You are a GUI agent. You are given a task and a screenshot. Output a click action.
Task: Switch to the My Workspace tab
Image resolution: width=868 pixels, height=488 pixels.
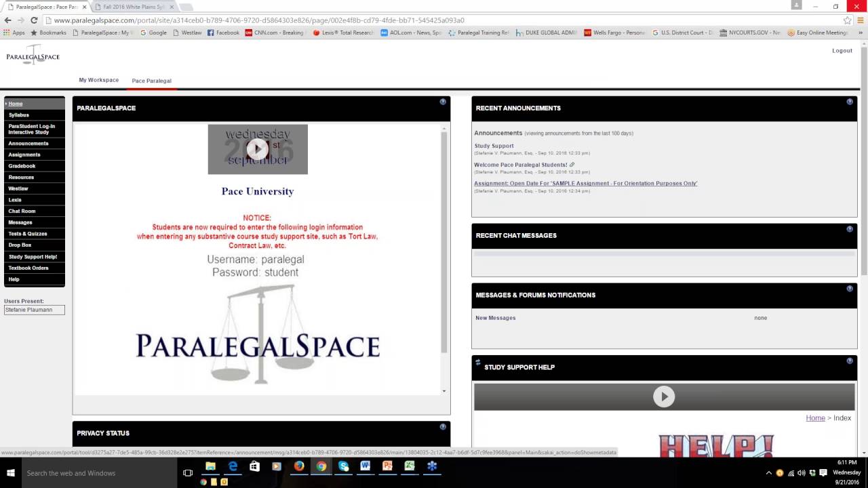[x=98, y=80]
